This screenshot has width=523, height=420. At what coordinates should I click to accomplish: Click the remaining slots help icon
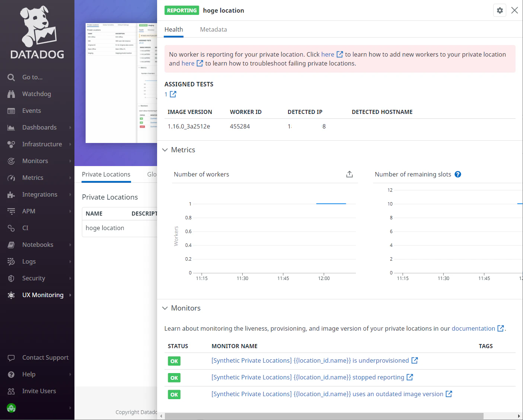tap(458, 174)
